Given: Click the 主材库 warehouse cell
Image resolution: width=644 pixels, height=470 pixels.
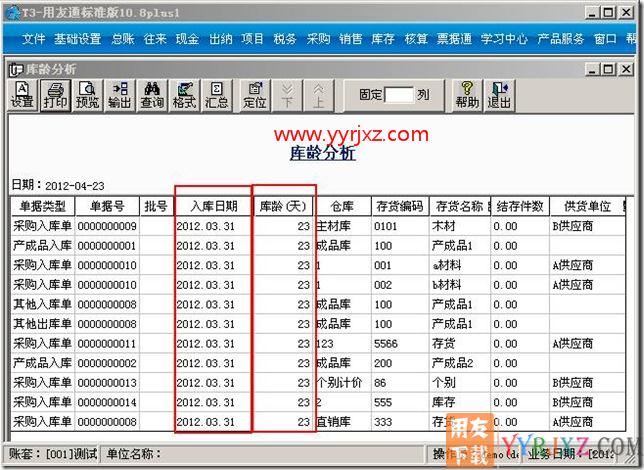Looking at the screenshot, I should [x=343, y=226].
